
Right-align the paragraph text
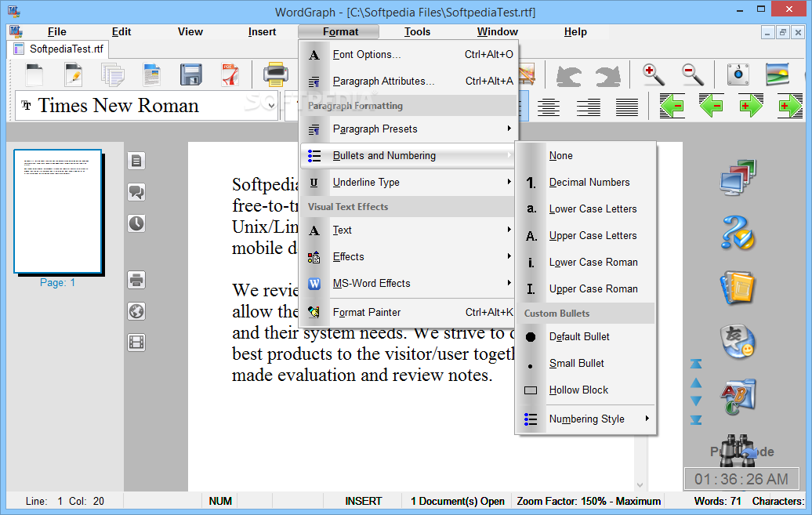pyautogui.click(x=589, y=107)
